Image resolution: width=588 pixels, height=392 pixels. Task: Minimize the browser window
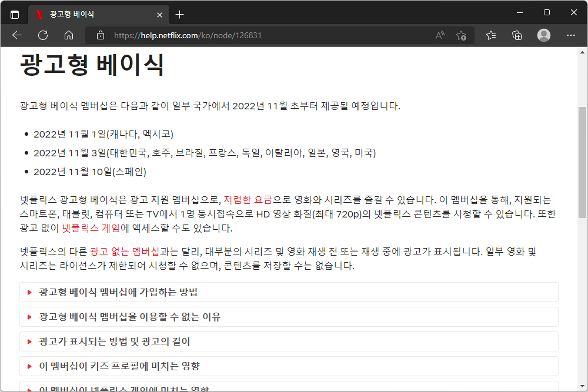[520, 12]
